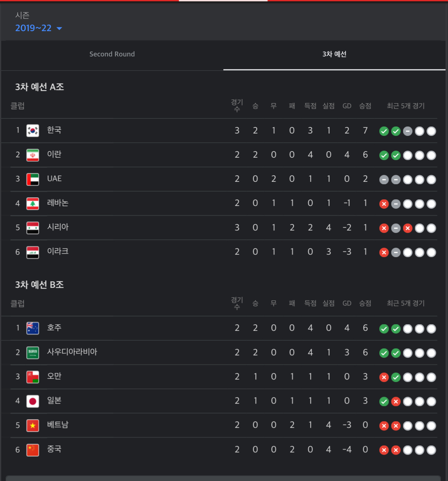Viewport: 448px width, 481px height.
Task: Click the 승점 column header in A조
Action: (x=365, y=106)
